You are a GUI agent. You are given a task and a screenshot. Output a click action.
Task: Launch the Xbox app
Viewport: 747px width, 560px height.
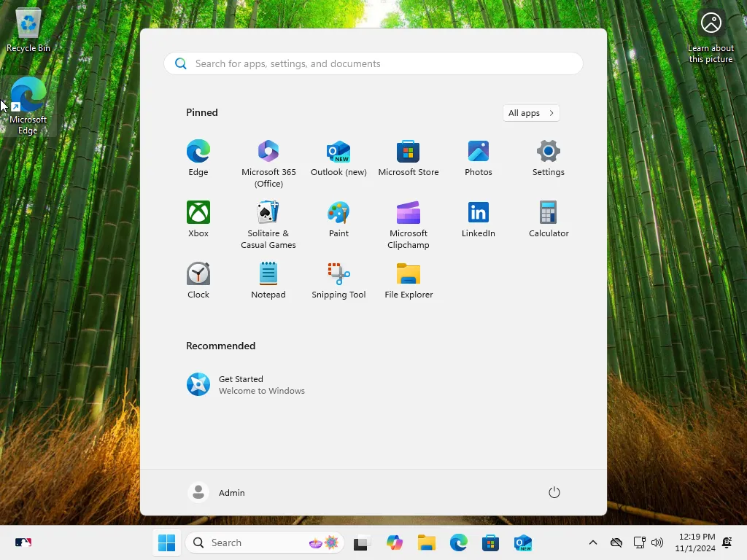pos(198,219)
